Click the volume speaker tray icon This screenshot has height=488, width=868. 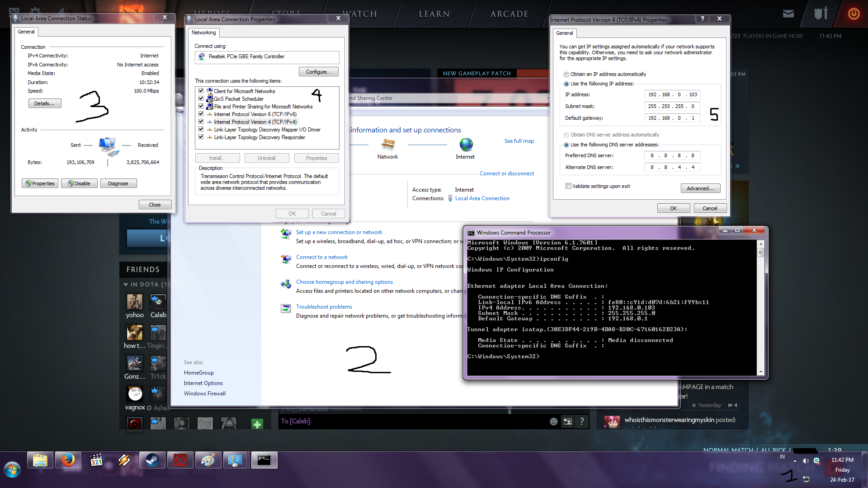(x=805, y=460)
